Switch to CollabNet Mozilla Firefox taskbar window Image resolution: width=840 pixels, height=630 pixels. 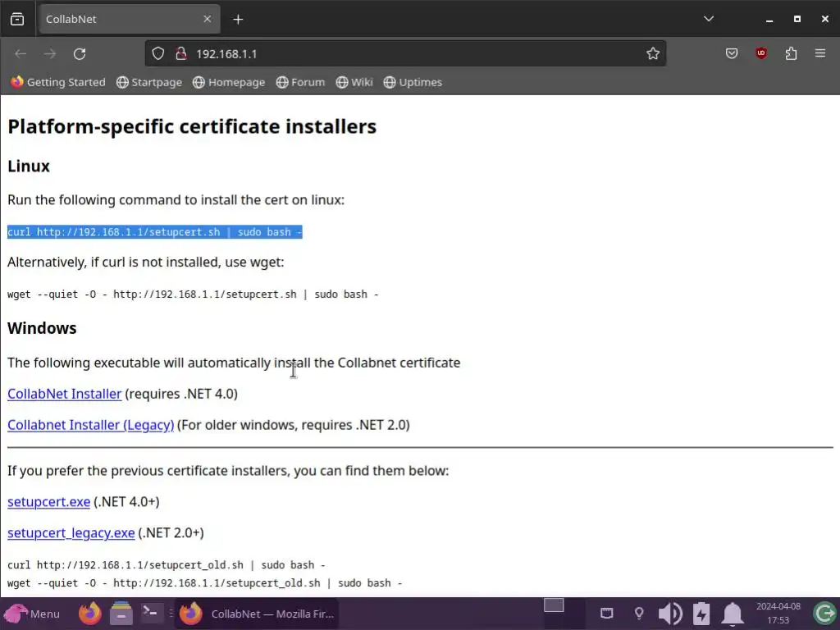point(256,614)
